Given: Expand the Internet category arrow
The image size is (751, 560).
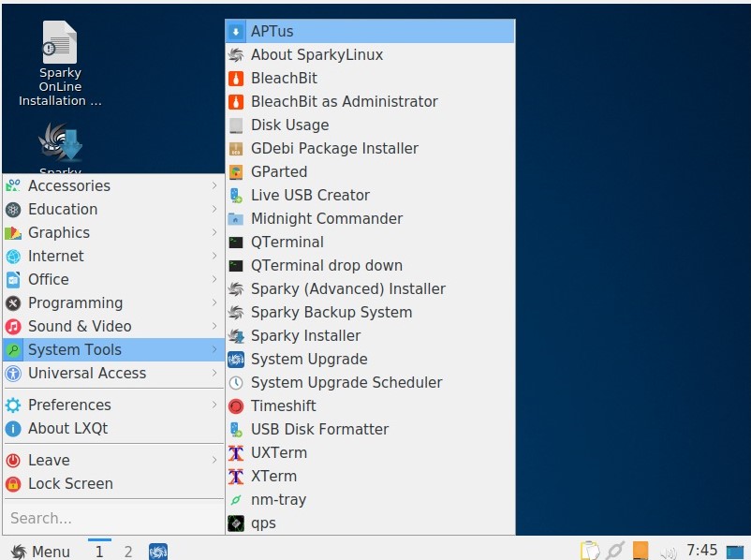Looking at the screenshot, I should point(214,257).
